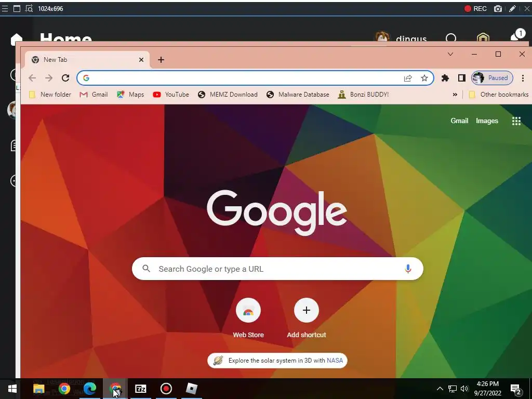This screenshot has height=399, width=532.
Task: Toggle Chrome's side panel icon
Action: (x=461, y=78)
